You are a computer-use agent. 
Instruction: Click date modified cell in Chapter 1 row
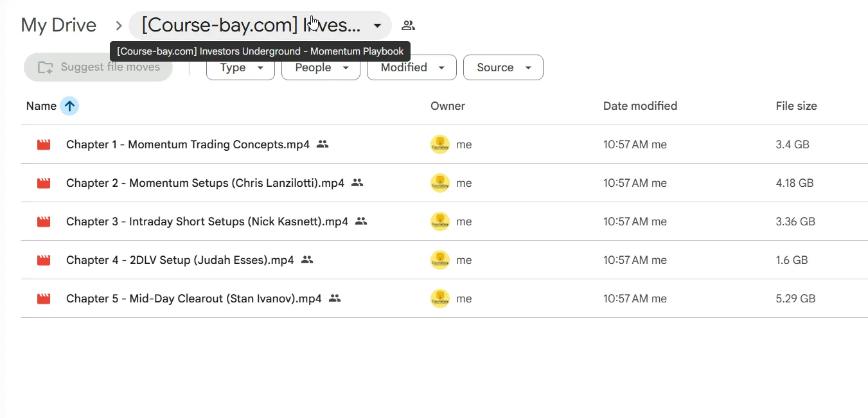(635, 144)
